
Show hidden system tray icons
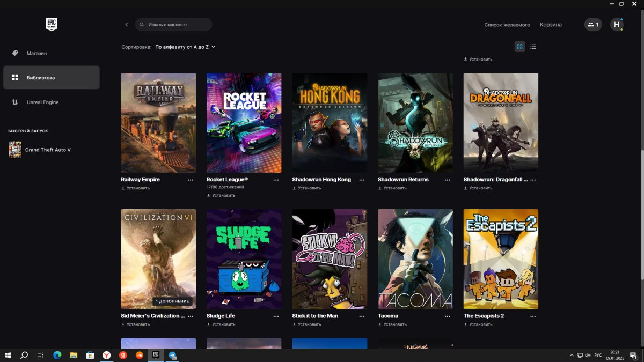[572, 355]
